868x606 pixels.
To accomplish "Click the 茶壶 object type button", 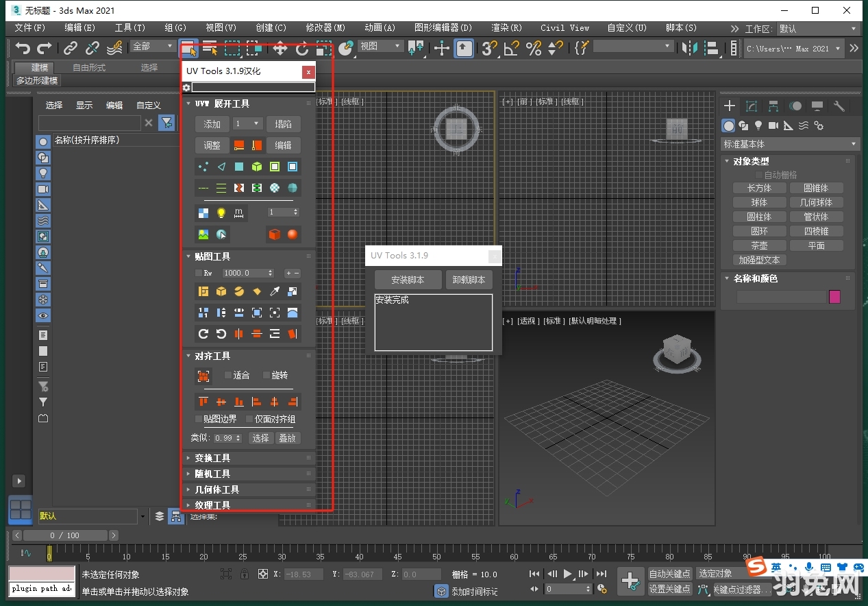I will tap(758, 245).
